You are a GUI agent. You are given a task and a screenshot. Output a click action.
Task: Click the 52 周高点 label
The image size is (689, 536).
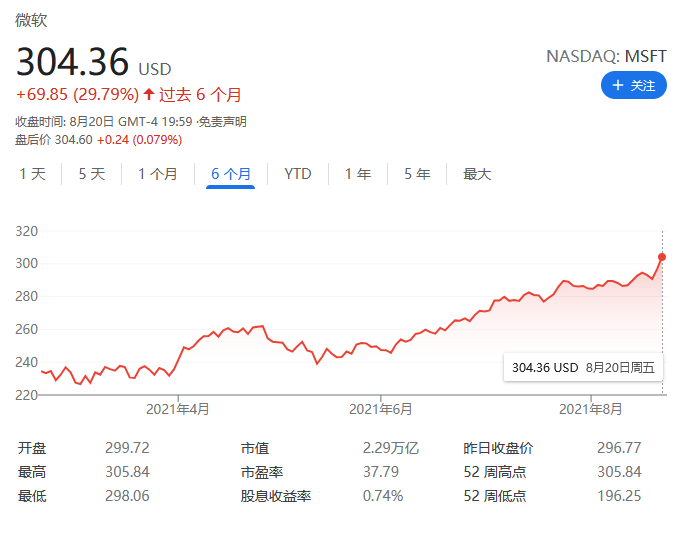point(495,472)
